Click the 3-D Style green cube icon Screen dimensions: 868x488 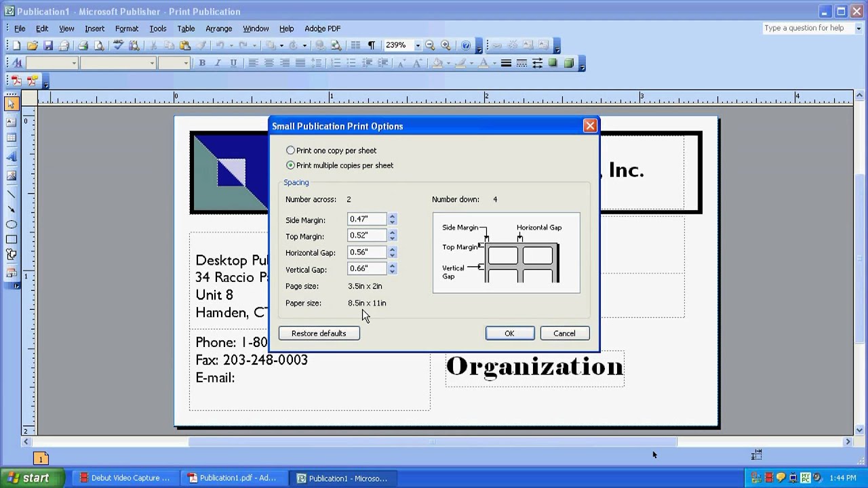click(x=569, y=63)
